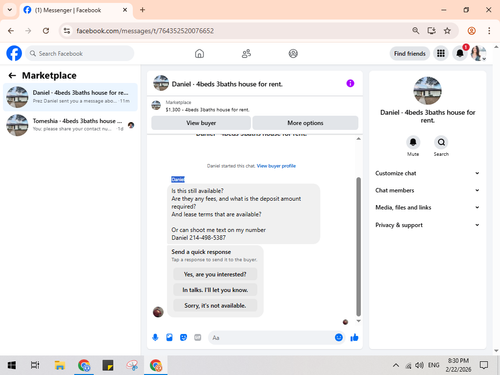Choose a GIF from the composer

pos(198,338)
